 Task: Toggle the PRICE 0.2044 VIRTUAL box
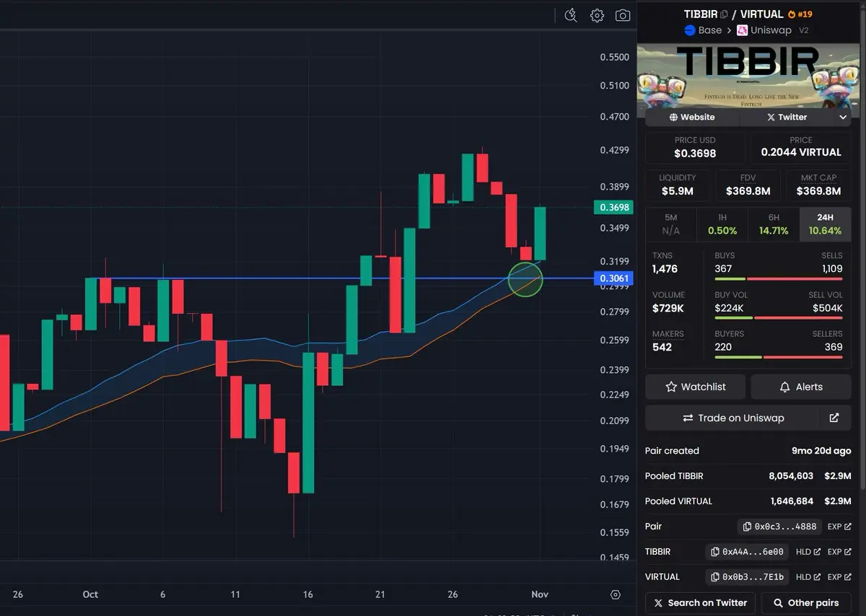[801, 147]
